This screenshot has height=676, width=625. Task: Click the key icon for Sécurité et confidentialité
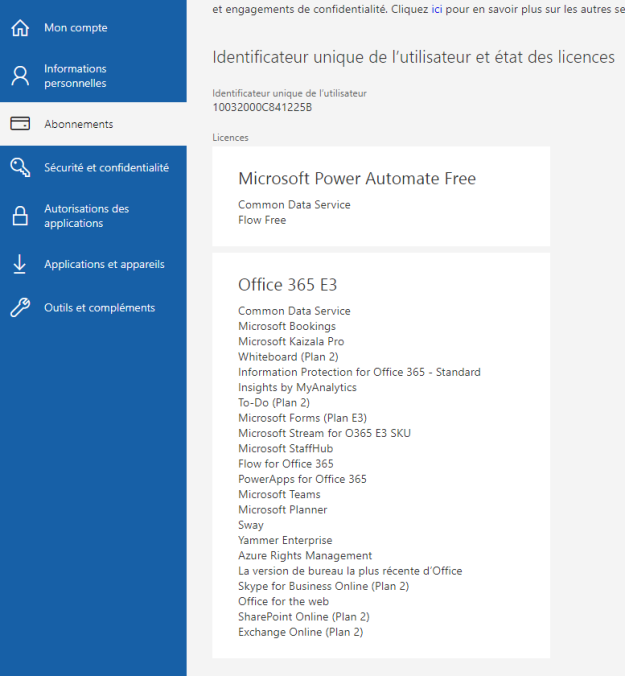pos(20,168)
